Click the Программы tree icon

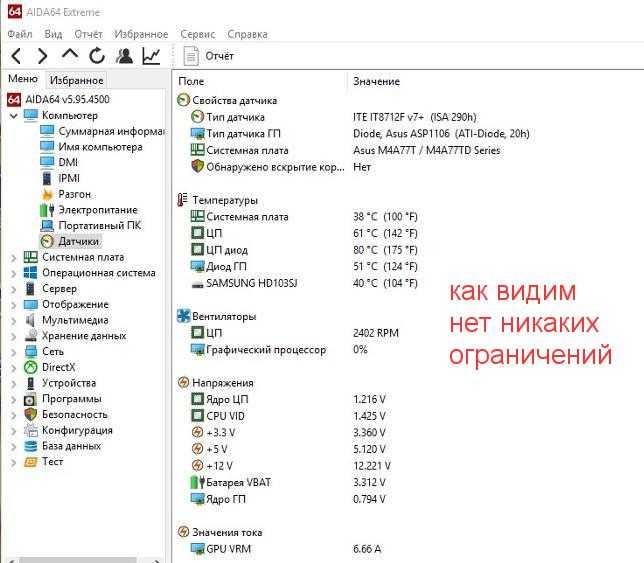(x=31, y=399)
